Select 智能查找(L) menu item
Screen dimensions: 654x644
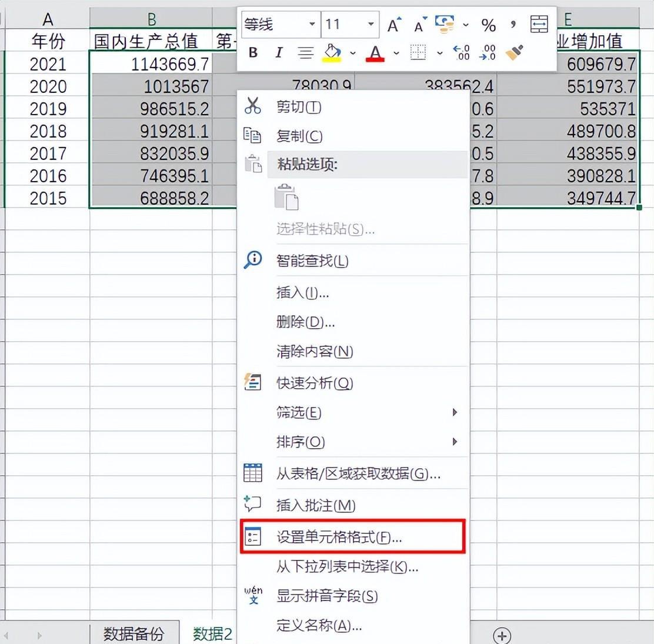pyautogui.click(x=353, y=261)
